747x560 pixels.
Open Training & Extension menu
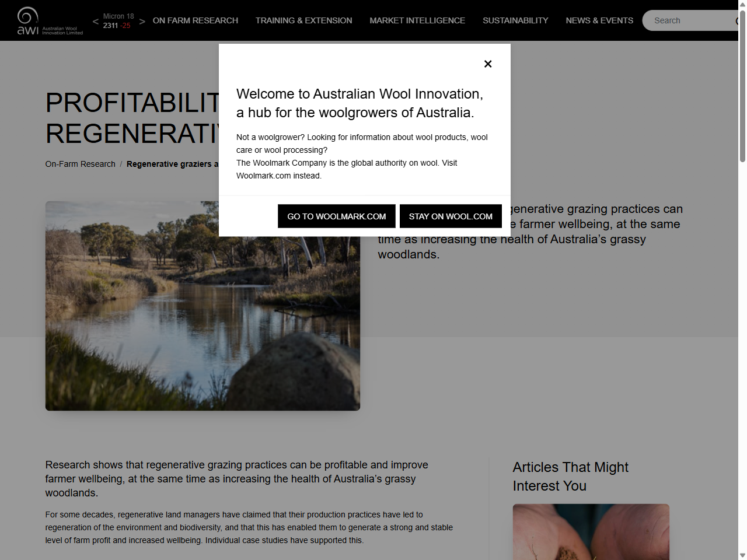point(303,20)
